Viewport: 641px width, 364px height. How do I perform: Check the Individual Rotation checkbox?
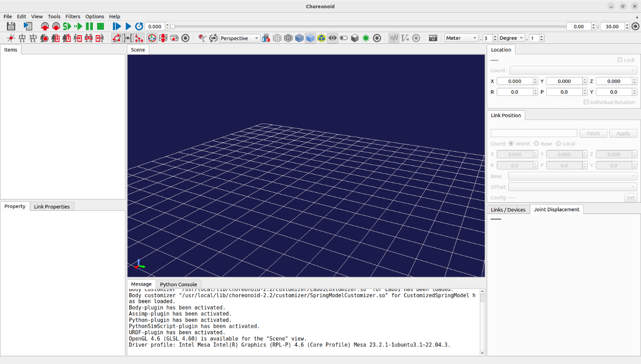point(587,102)
